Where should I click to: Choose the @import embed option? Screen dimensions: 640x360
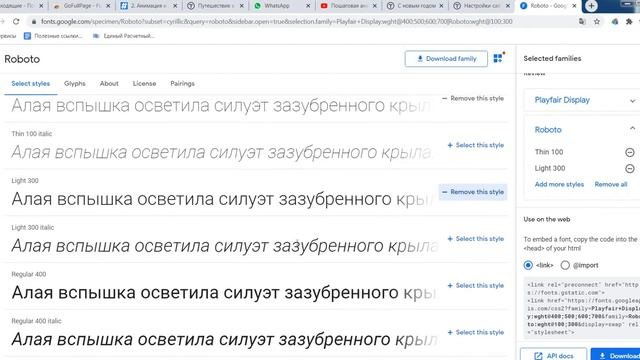[565, 265]
